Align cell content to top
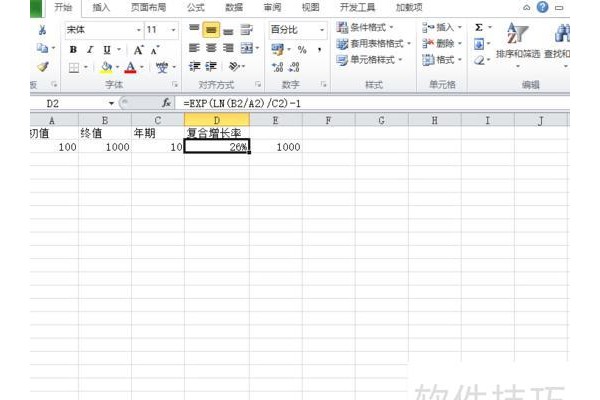Image resolution: width=600 pixels, height=400 pixels. pos(194,29)
